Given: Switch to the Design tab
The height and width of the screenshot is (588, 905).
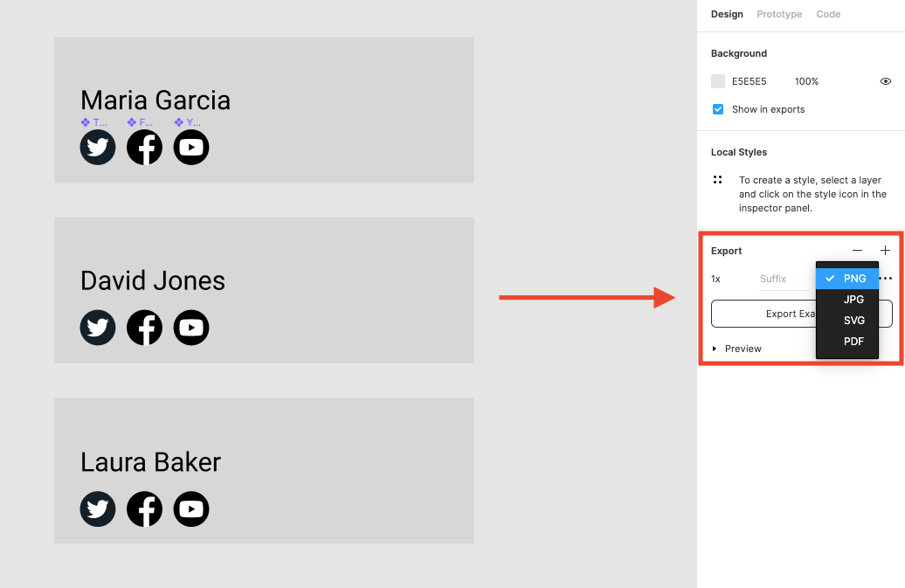Looking at the screenshot, I should (727, 14).
